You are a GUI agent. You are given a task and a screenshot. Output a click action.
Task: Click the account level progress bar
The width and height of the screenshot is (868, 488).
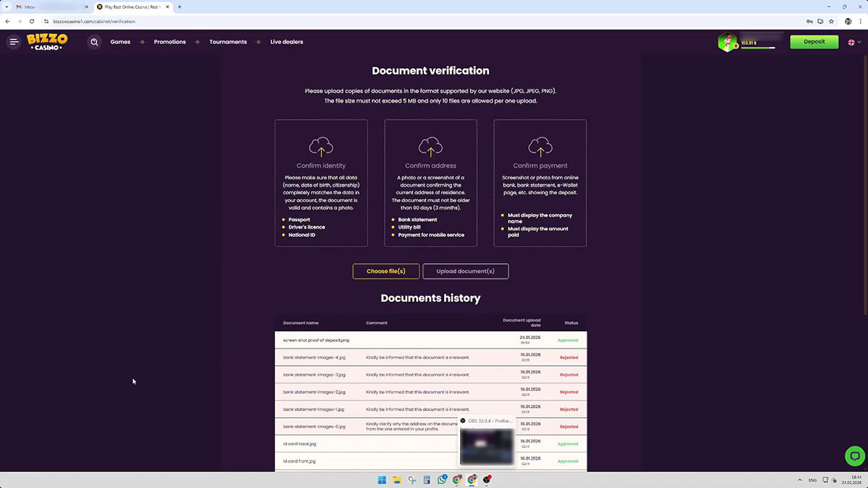click(x=757, y=48)
